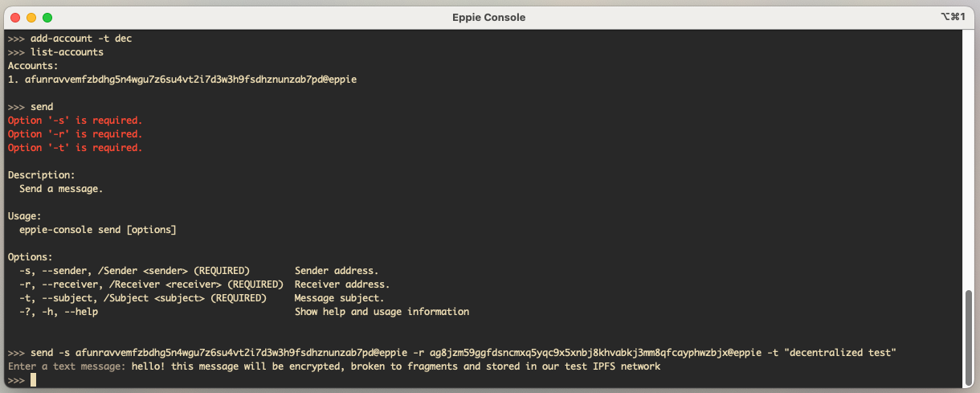Click the 'list-accounts' command line
This screenshot has height=393, width=980.
[x=55, y=52]
